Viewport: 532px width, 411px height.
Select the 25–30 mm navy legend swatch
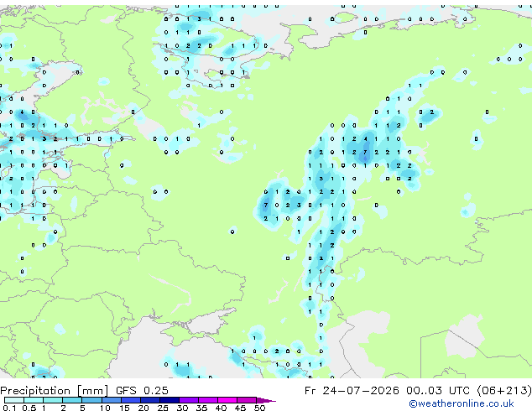click(170, 400)
